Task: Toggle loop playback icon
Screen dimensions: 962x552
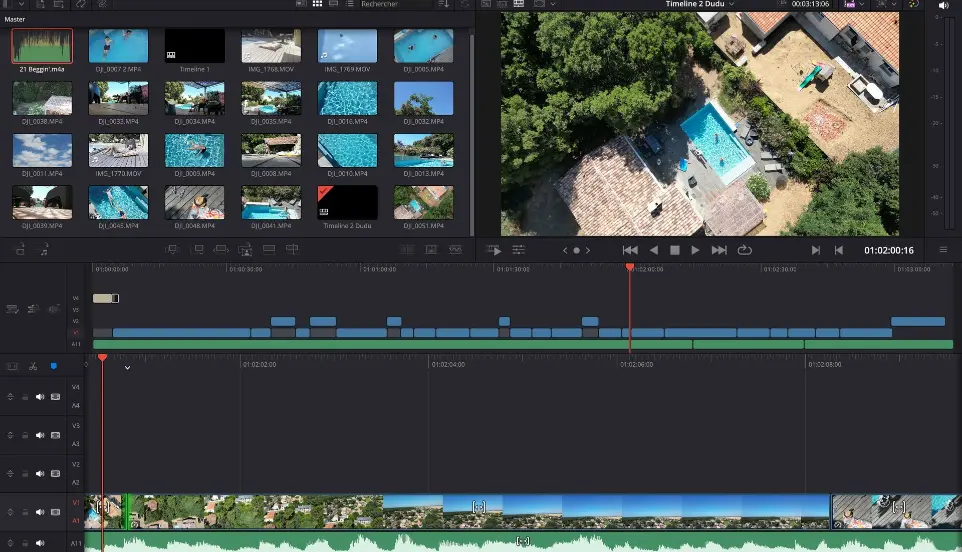Action: pos(744,250)
